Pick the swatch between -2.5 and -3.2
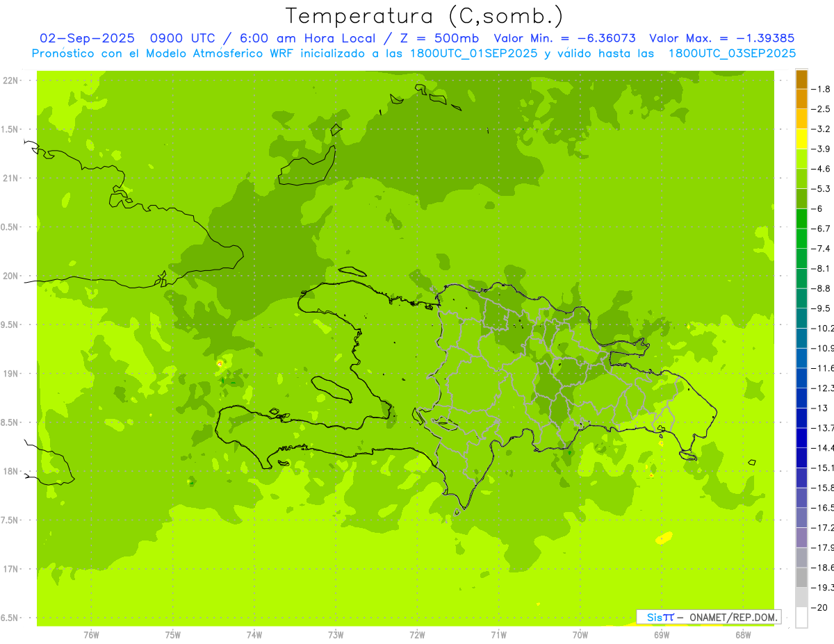The width and height of the screenshot is (834, 644). (x=801, y=119)
